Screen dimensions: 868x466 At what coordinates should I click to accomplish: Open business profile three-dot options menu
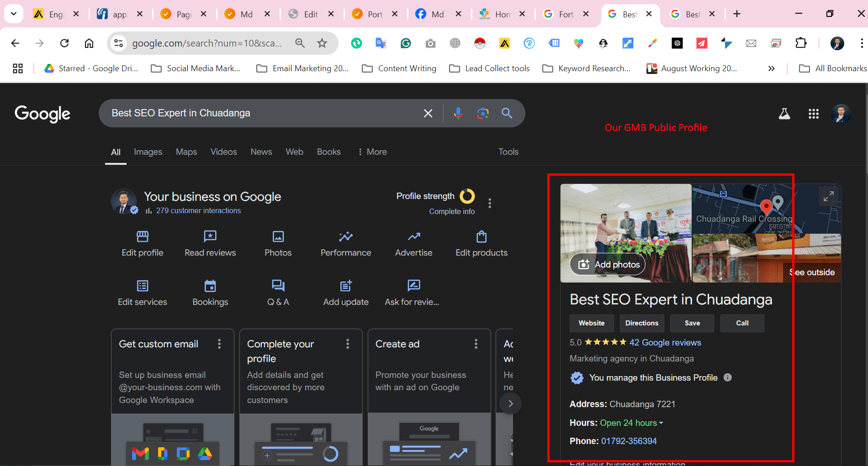coord(490,203)
